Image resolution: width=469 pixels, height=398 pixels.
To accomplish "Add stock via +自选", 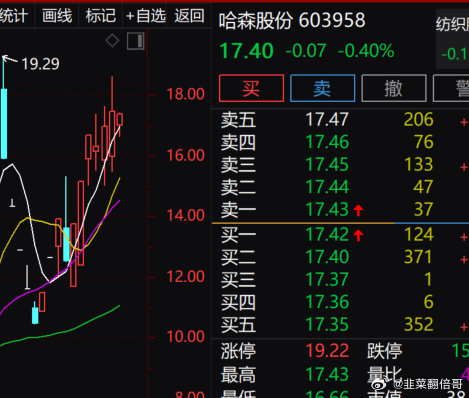I will (x=146, y=16).
